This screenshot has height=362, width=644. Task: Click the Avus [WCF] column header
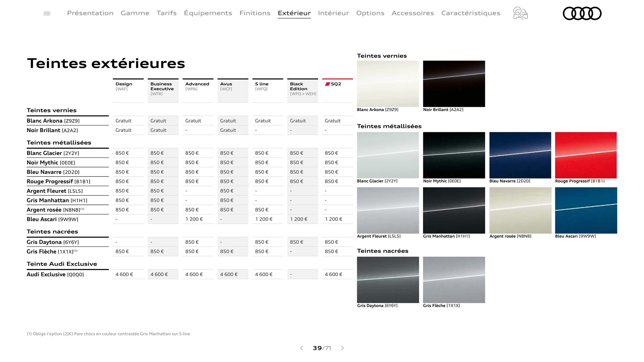[x=233, y=91]
